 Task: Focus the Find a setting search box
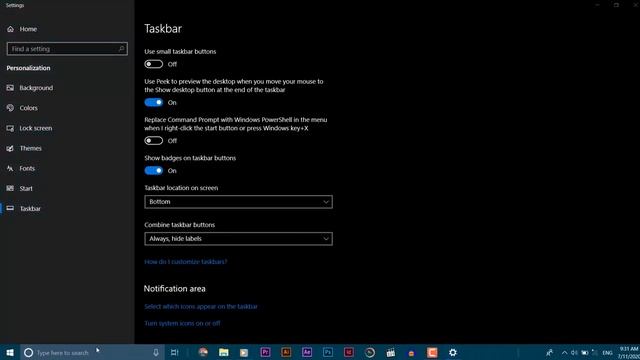[x=67, y=49]
